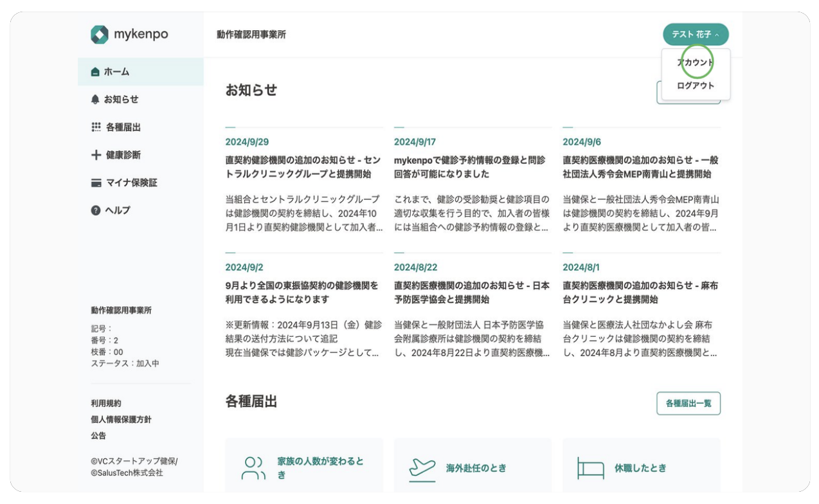Click the home icon in sidebar
This screenshot has width=819, height=504.
point(96,72)
